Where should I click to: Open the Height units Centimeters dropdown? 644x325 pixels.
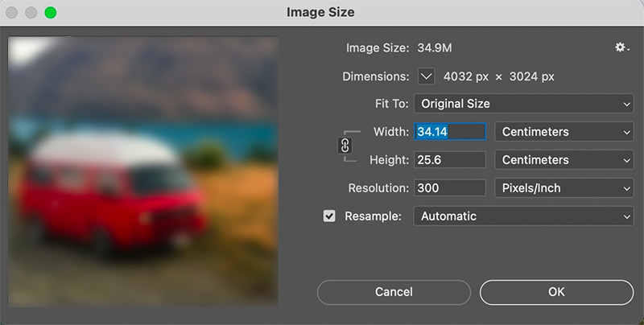563,160
